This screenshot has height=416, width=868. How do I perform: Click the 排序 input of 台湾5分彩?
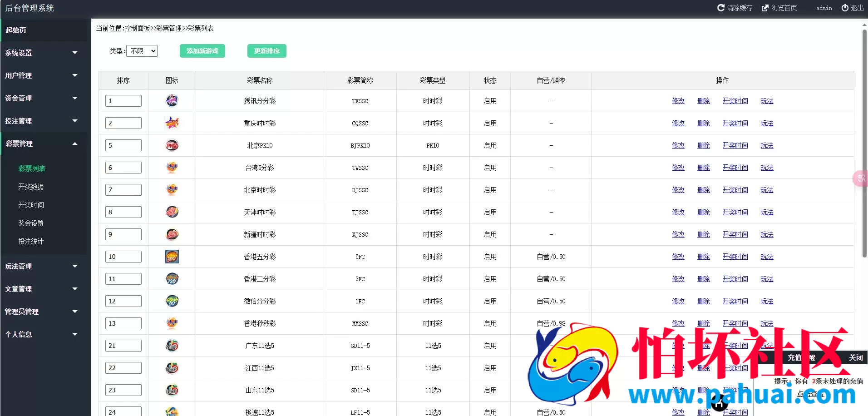coord(123,167)
